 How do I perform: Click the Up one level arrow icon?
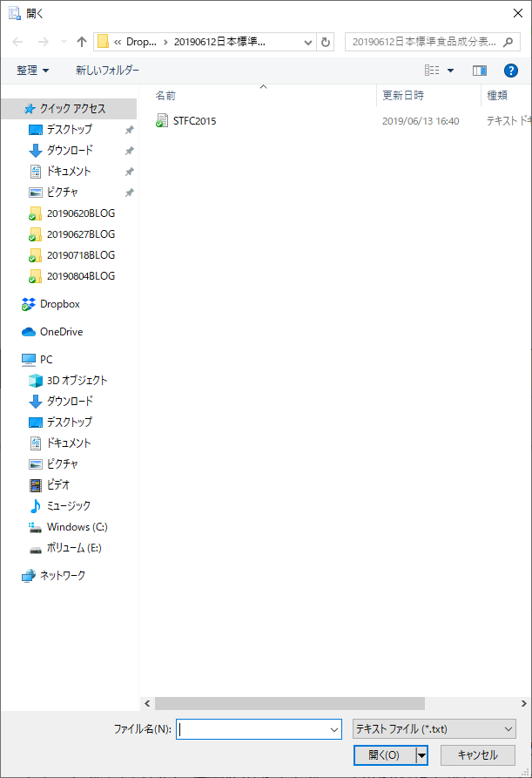pyautogui.click(x=82, y=42)
